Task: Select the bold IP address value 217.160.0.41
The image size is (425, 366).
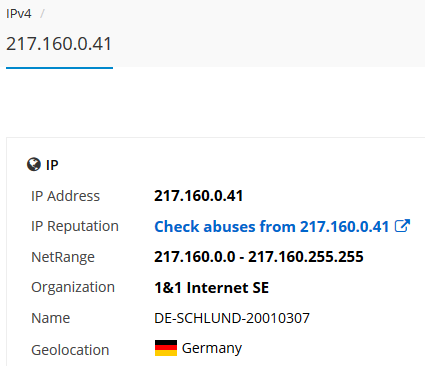Action: [199, 196]
